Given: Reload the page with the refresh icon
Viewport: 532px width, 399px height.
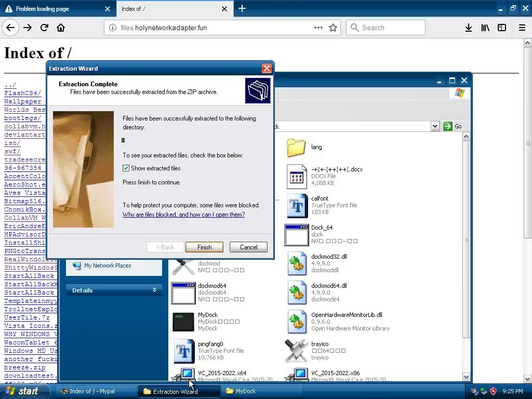Looking at the screenshot, I should tap(45, 28).
